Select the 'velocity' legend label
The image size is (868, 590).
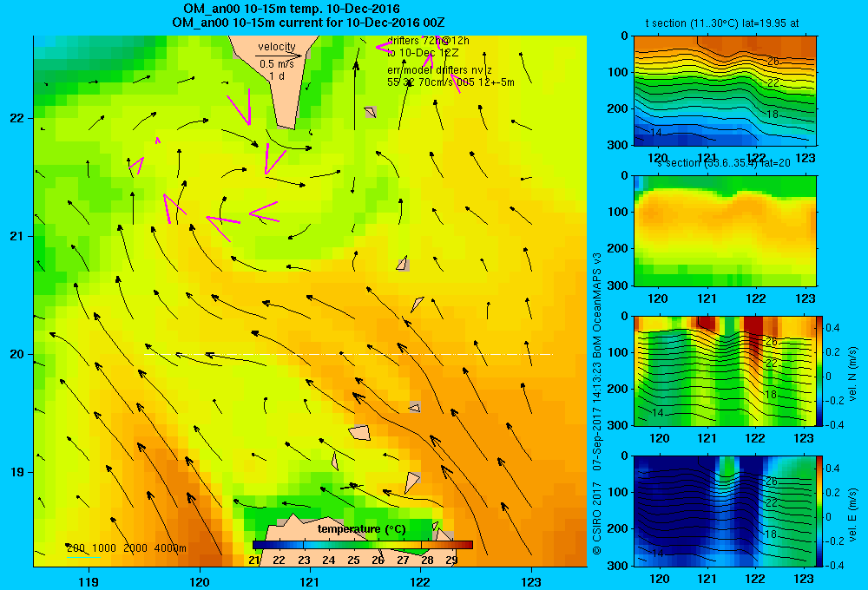tap(277, 47)
